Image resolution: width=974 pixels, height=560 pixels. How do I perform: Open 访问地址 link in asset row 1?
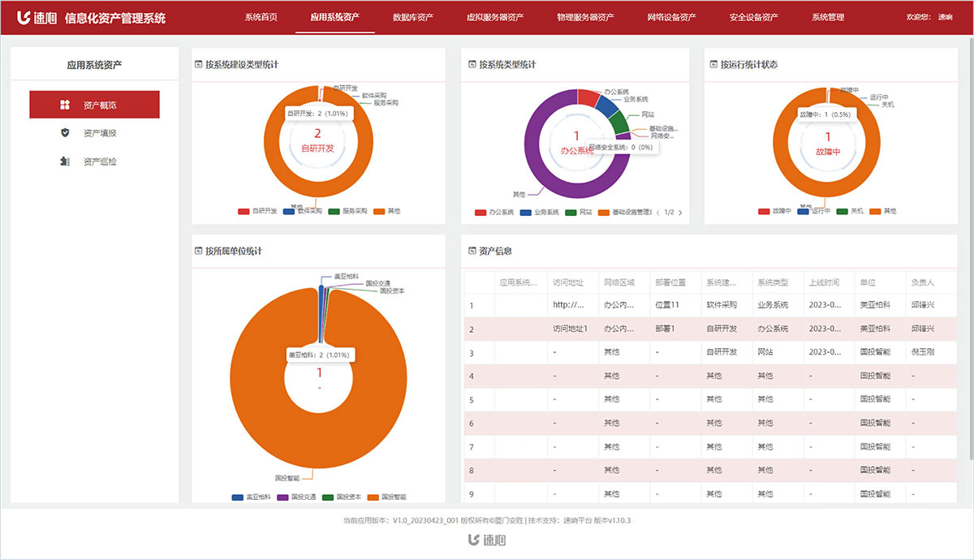(568, 305)
